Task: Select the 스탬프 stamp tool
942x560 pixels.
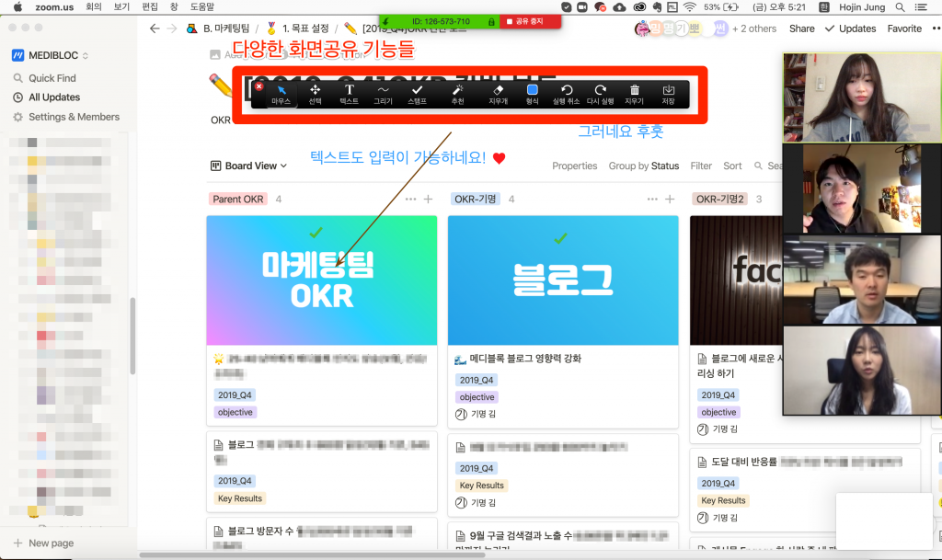Action: coord(417,92)
